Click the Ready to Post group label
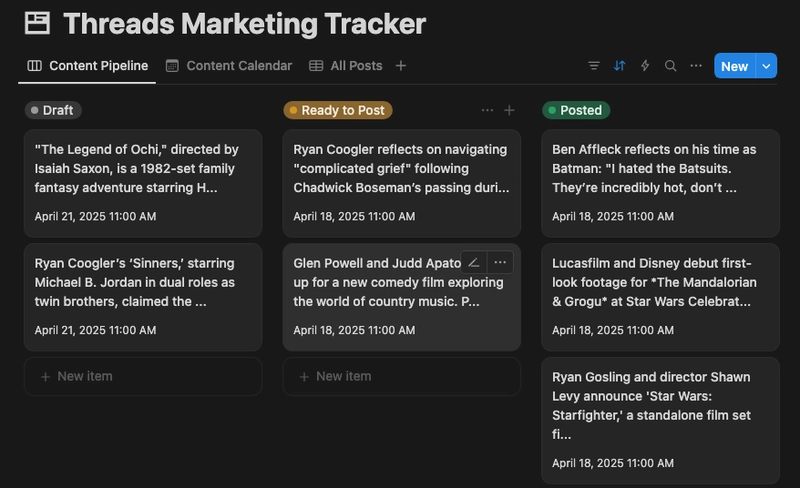This screenshot has height=488, width=800. tap(338, 110)
